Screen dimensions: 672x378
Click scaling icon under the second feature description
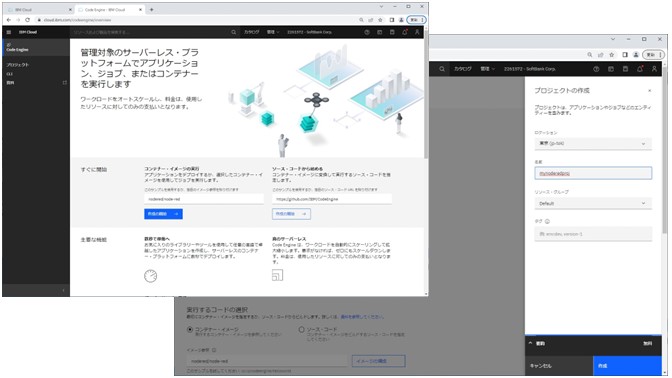tap(277, 275)
